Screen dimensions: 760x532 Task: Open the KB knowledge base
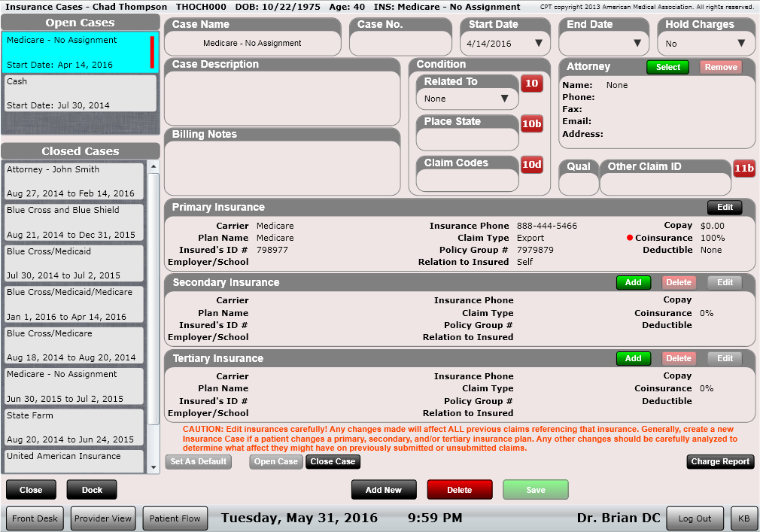click(x=743, y=518)
